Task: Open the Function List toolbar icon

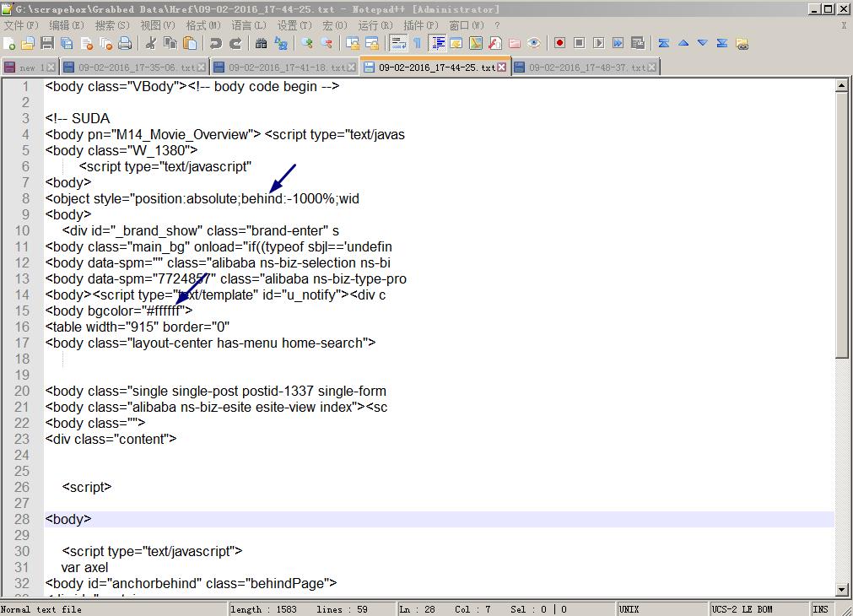Action: pos(495,44)
